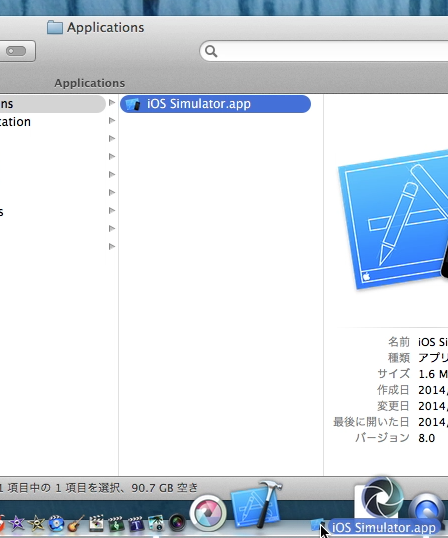Click the 変更日 label

tap(393, 406)
